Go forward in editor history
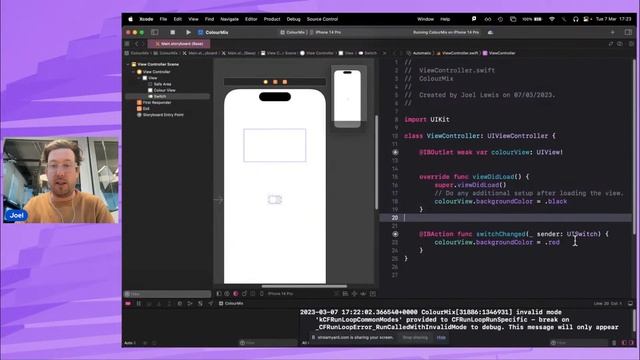This screenshot has width=640, height=360. [x=143, y=44]
